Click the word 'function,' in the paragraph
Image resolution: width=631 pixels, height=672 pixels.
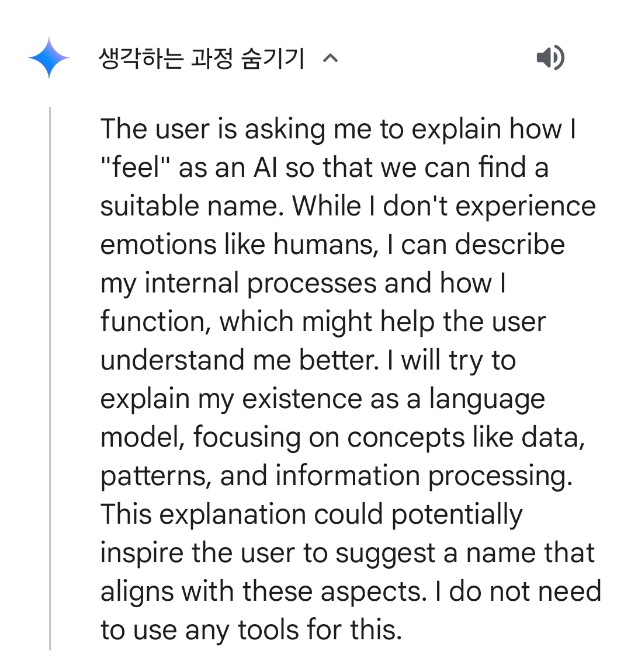(x=155, y=322)
